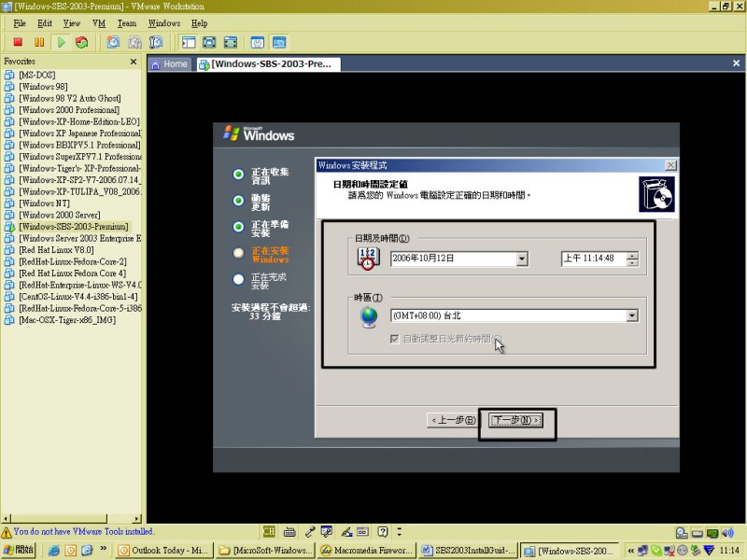The width and height of the screenshot is (747, 560).
Task: Click Favorites scrollbar right arrow
Action: 137,518
